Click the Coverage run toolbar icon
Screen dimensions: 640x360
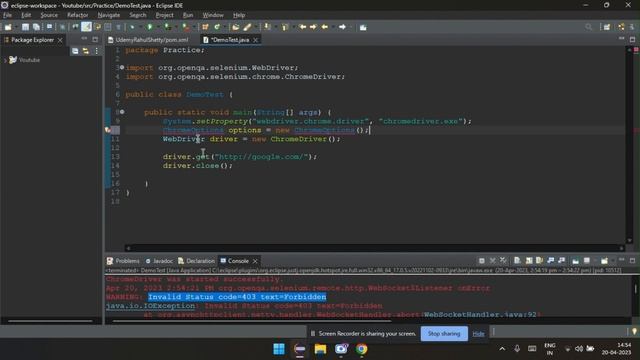[167, 27]
